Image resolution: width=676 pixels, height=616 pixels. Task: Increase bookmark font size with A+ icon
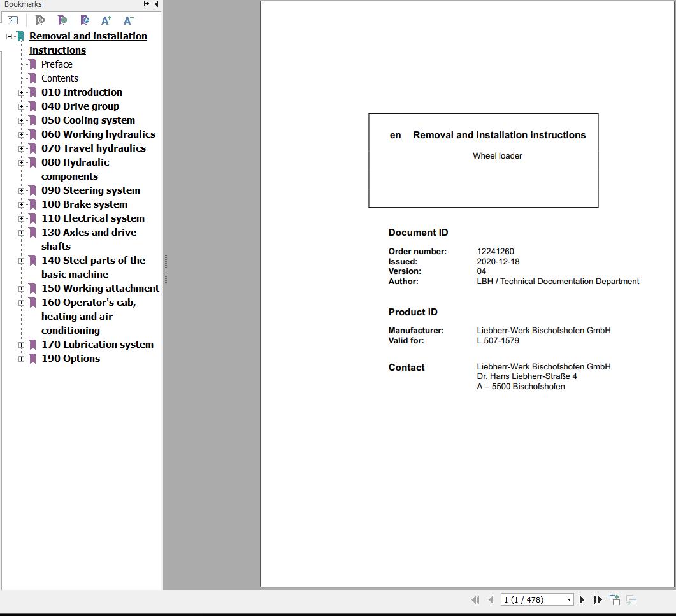pyautogui.click(x=106, y=20)
